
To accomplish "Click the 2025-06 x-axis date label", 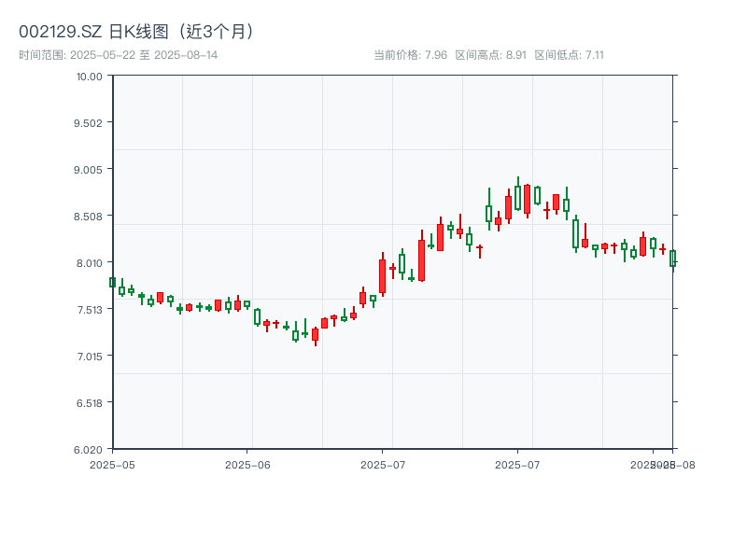I will point(247,464).
